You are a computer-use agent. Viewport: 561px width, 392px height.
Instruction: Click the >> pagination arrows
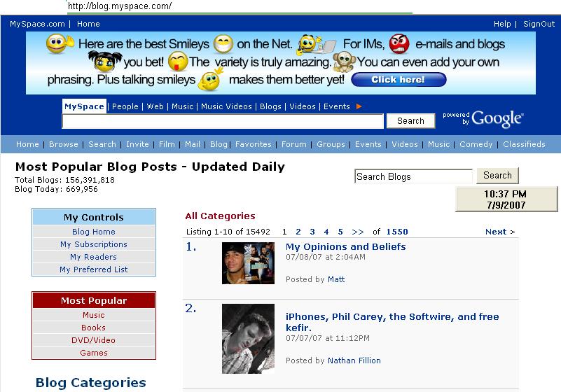point(358,232)
